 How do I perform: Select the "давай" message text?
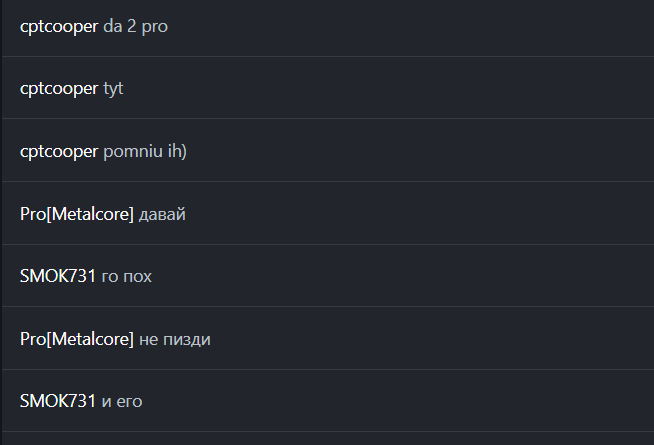(162, 215)
